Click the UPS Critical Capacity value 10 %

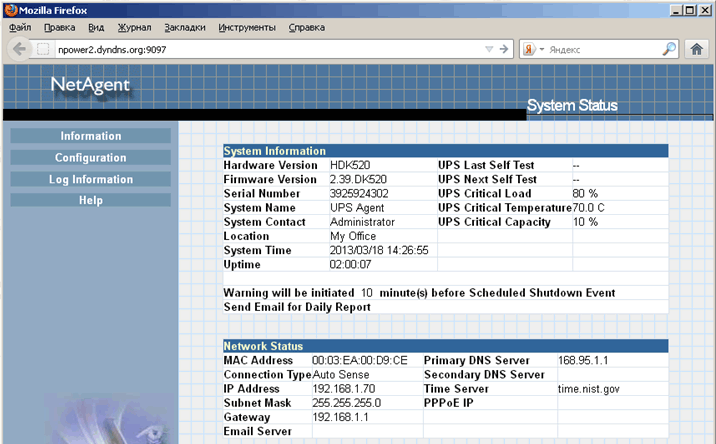[x=585, y=222]
